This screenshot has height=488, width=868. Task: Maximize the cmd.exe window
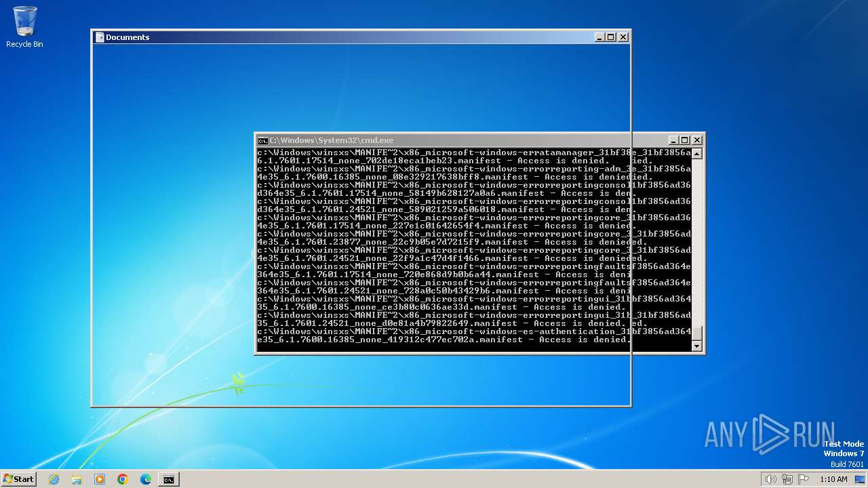pos(684,140)
